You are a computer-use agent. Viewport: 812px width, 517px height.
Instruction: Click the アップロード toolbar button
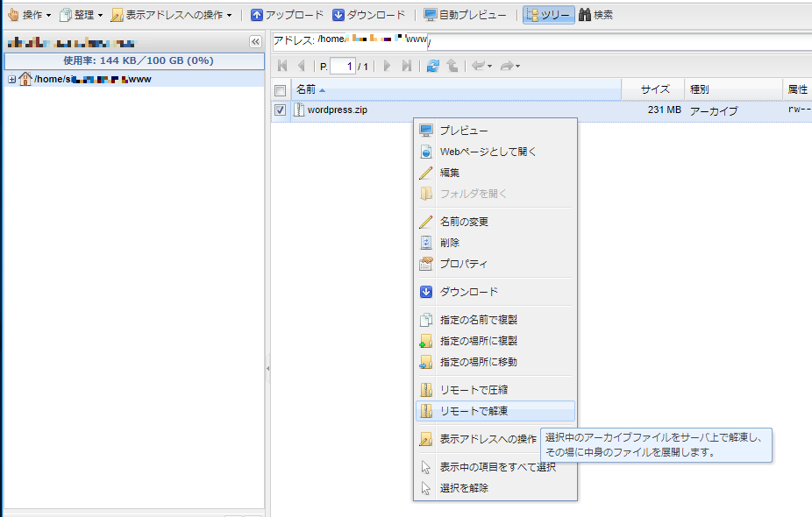[x=287, y=15]
